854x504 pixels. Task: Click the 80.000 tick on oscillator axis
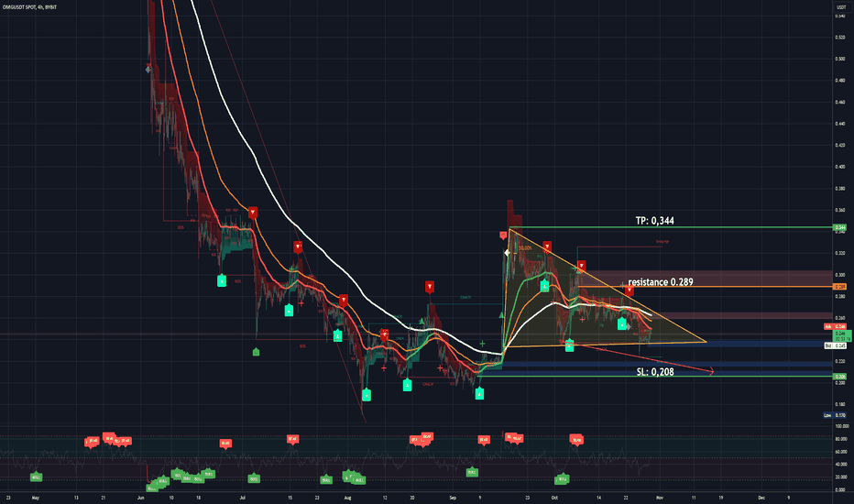[841, 439]
